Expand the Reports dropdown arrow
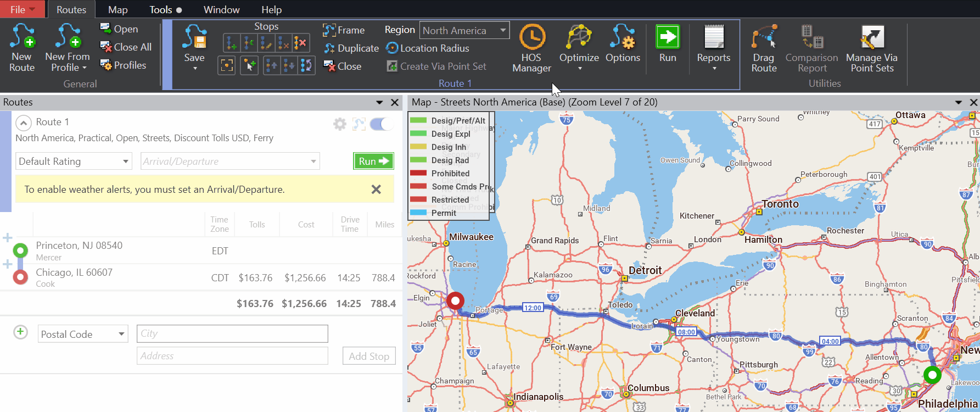 (x=714, y=69)
